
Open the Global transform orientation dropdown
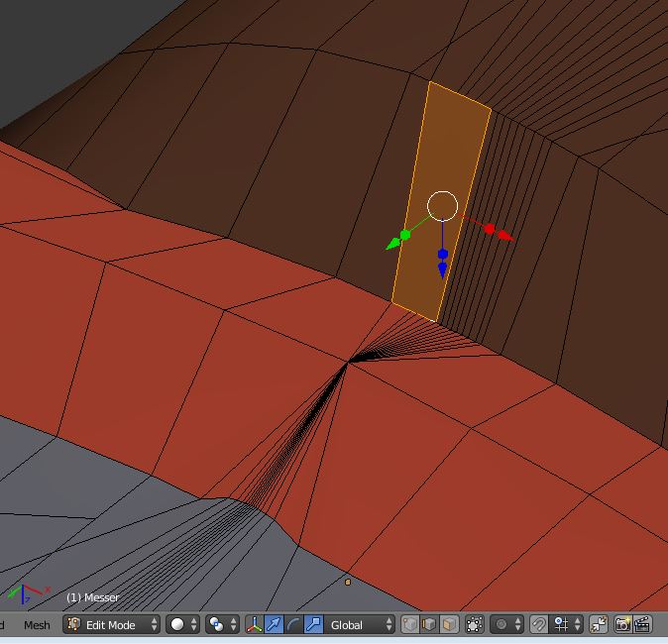361,624
